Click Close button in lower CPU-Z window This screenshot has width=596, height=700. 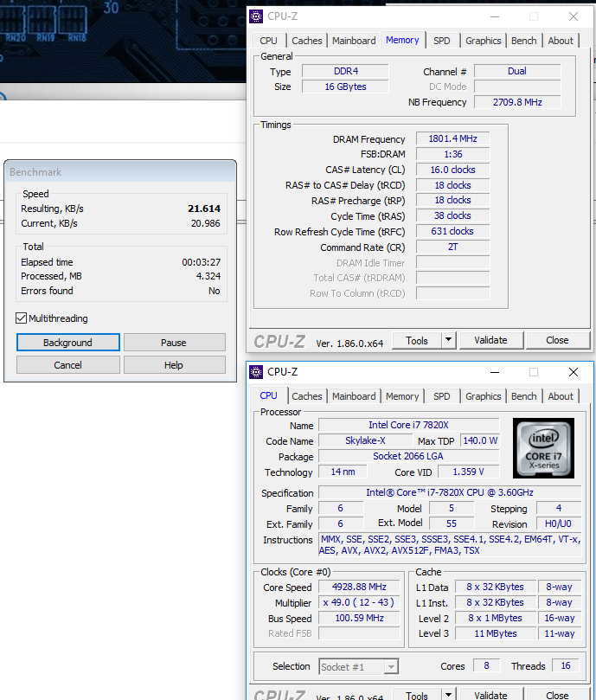point(557,695)
